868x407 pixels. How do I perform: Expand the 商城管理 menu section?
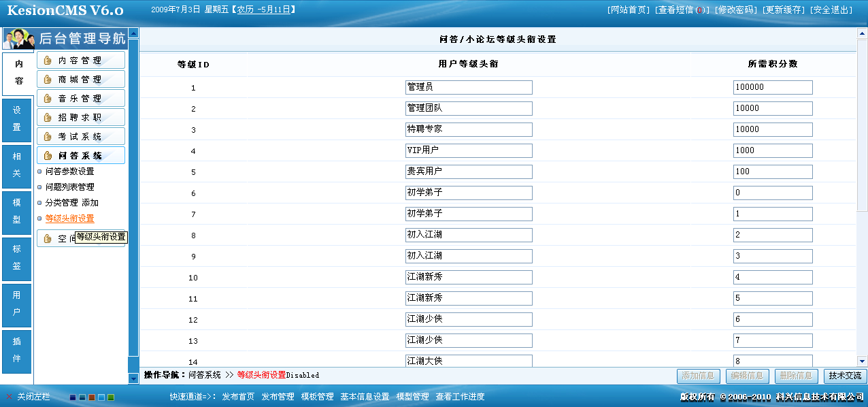(82, 80)
